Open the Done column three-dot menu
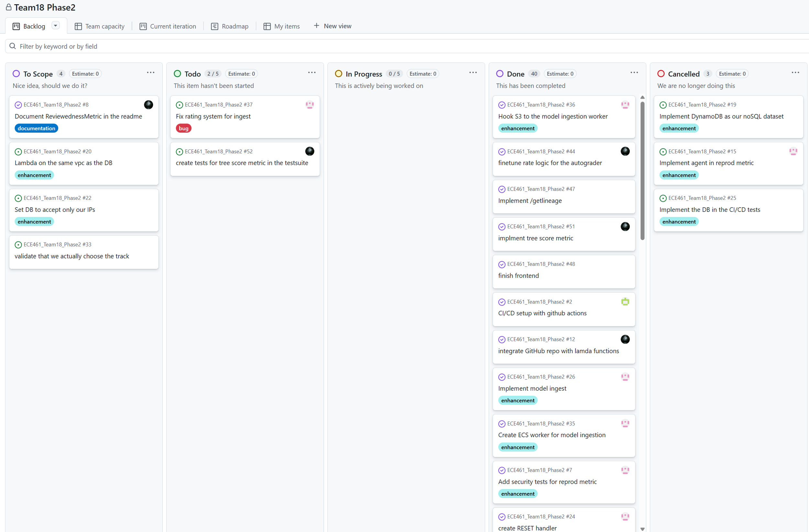 pos(634,73)
